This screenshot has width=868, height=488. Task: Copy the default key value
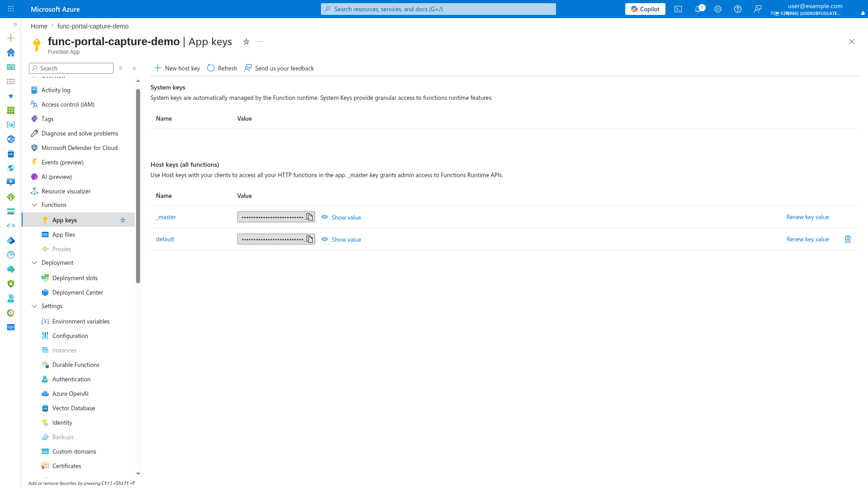[x=310, y=239]
